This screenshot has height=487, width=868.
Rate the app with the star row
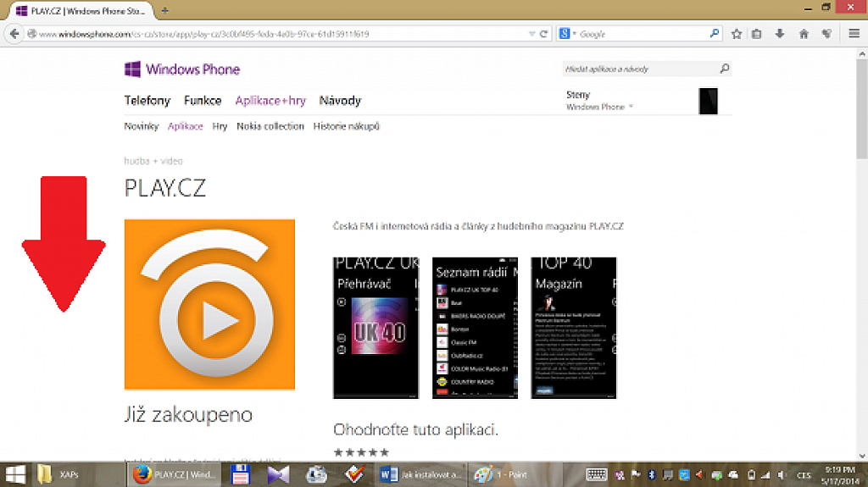[361, 452]
